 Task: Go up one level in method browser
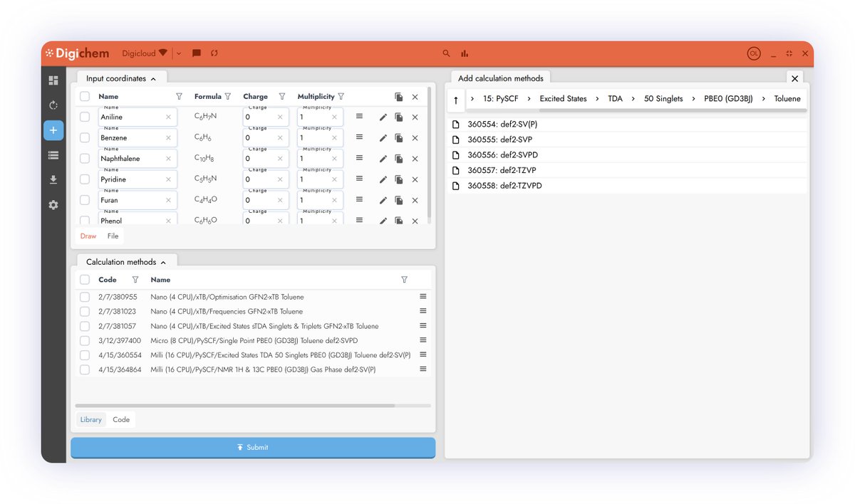456,100
